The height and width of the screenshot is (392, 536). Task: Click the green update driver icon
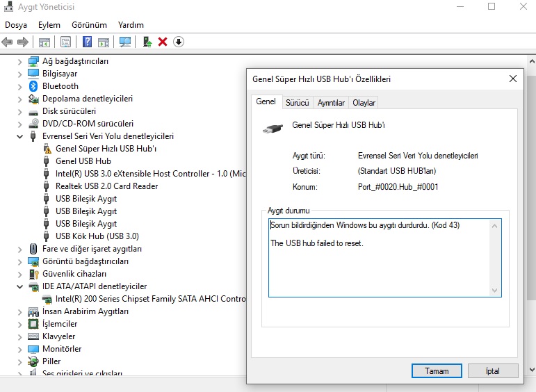point(147,42)
